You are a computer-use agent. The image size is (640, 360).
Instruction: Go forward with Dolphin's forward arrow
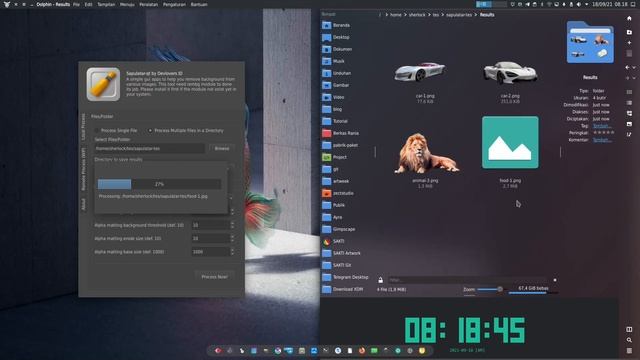pyautogui.click(x=627, y=78)
